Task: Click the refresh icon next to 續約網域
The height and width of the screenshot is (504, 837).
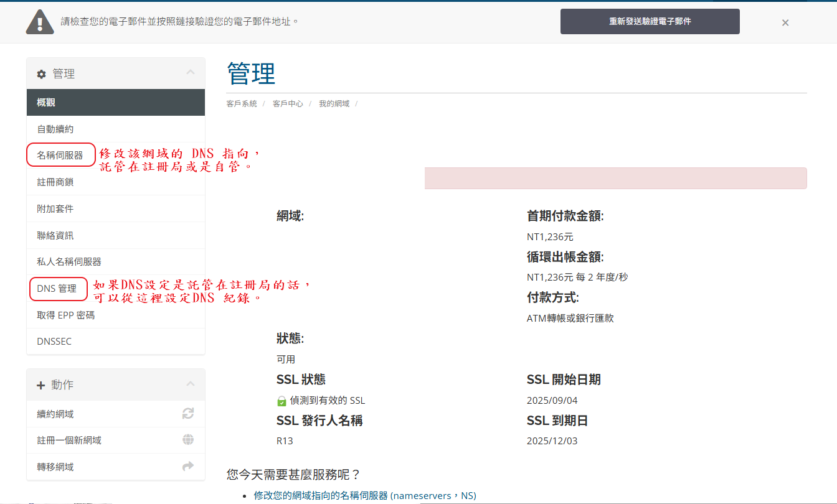Action: pos(188,414)
